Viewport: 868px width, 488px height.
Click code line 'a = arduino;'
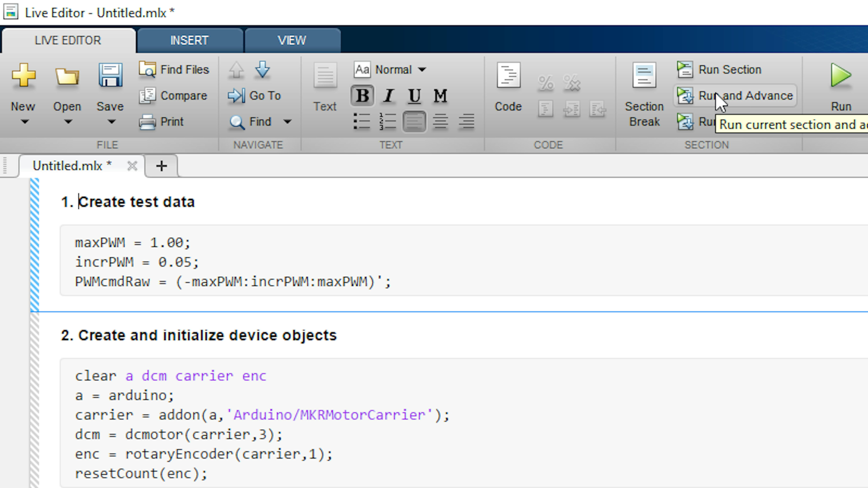124,396
